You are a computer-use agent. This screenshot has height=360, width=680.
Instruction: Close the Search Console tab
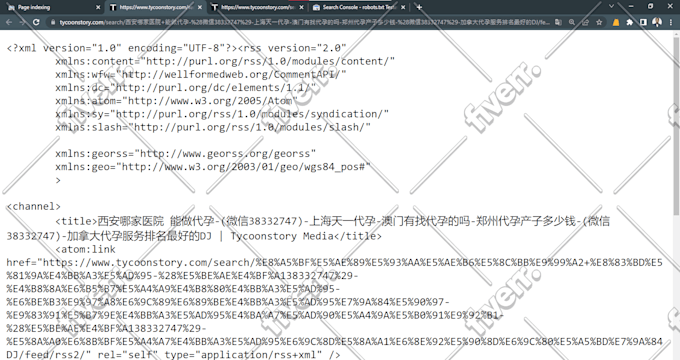(403, 7)
